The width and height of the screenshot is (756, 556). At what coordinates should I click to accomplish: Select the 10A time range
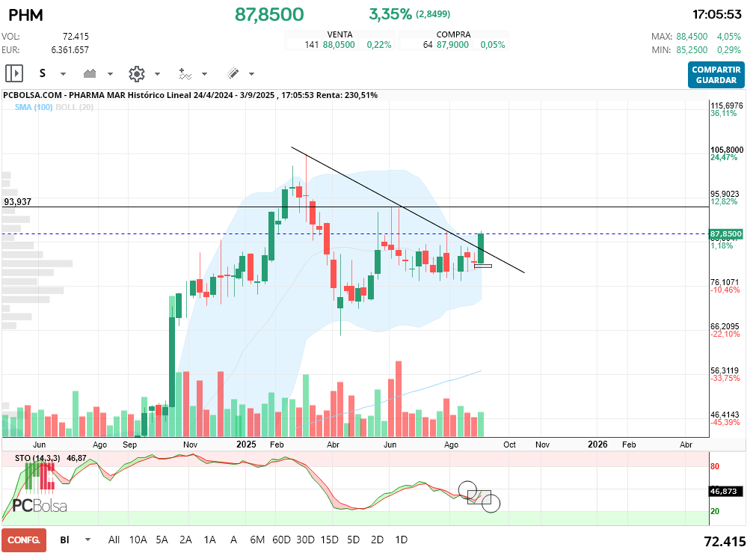pos(138,540)
